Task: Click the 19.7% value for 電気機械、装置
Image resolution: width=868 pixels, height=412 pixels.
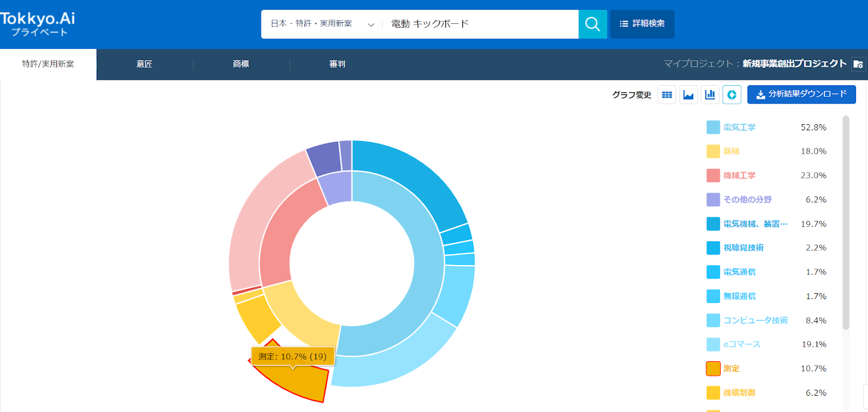Action: tap(813, 224)
